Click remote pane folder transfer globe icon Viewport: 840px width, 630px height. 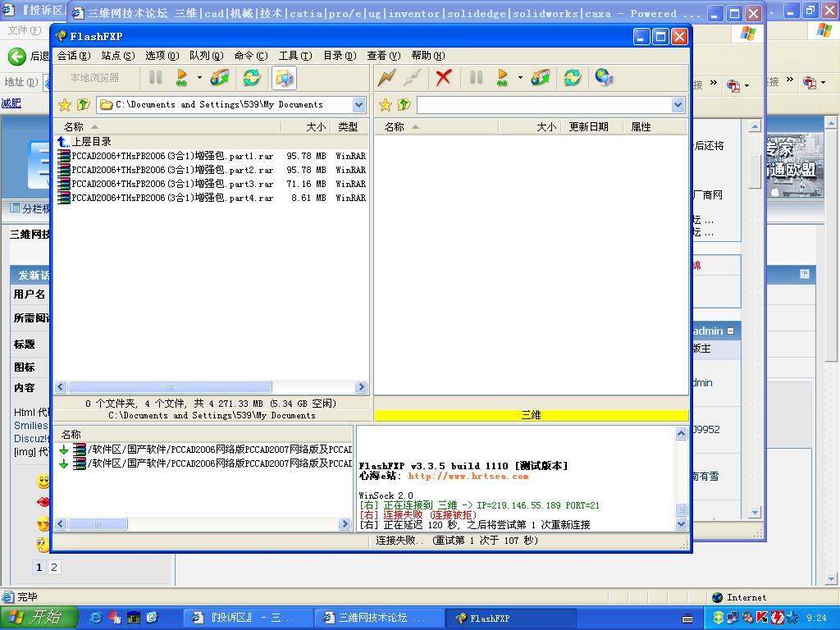[540, 78]
